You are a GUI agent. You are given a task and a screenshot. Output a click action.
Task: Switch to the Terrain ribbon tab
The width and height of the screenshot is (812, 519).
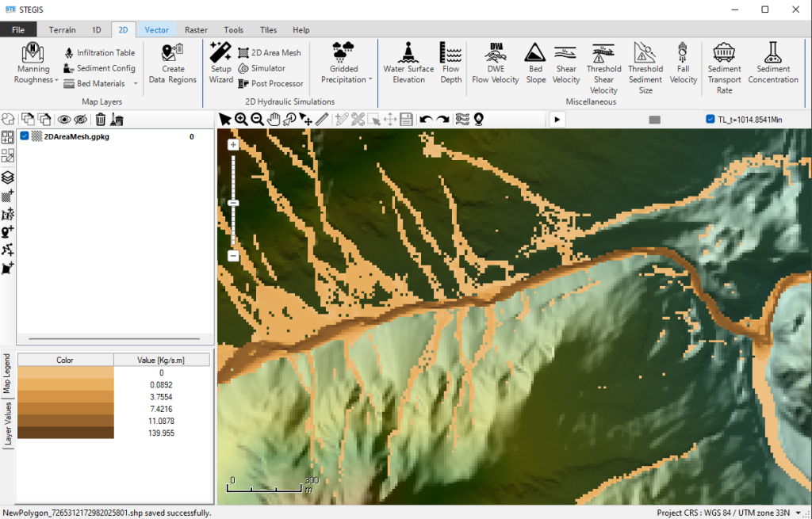click(62, 30)
